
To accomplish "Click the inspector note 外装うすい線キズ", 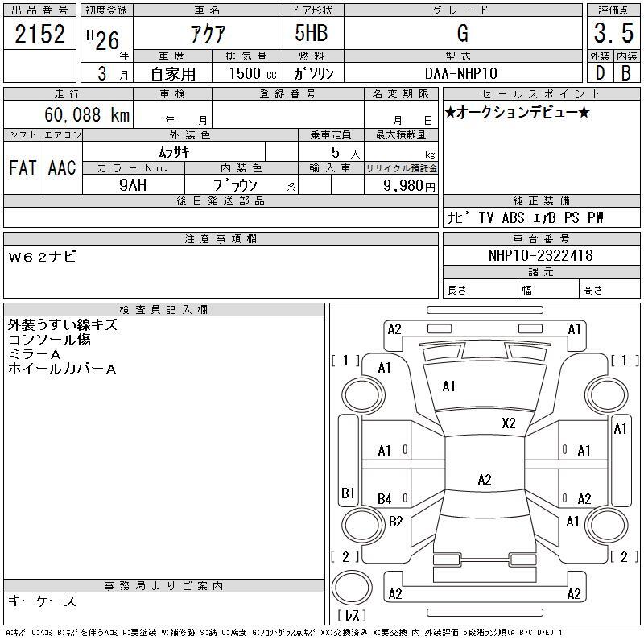I will (63, 325).
